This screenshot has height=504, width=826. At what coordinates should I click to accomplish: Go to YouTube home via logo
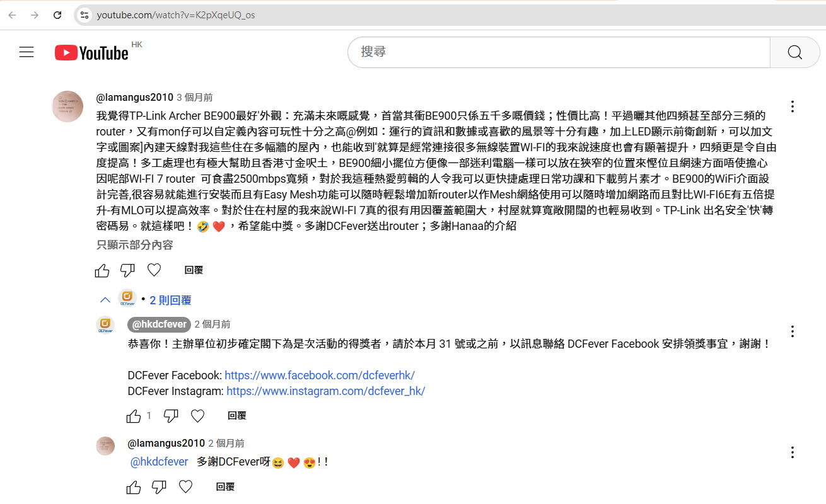click(92, 53)
